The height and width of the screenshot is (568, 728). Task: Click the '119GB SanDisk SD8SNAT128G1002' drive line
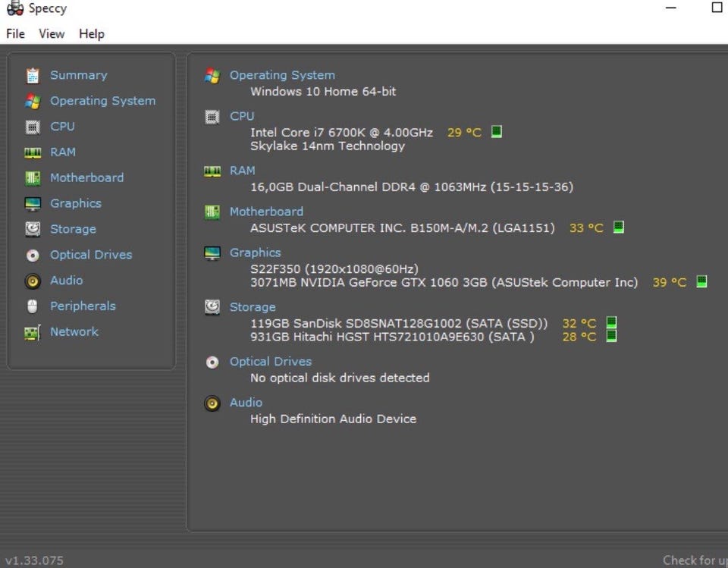tap(400, 323)
